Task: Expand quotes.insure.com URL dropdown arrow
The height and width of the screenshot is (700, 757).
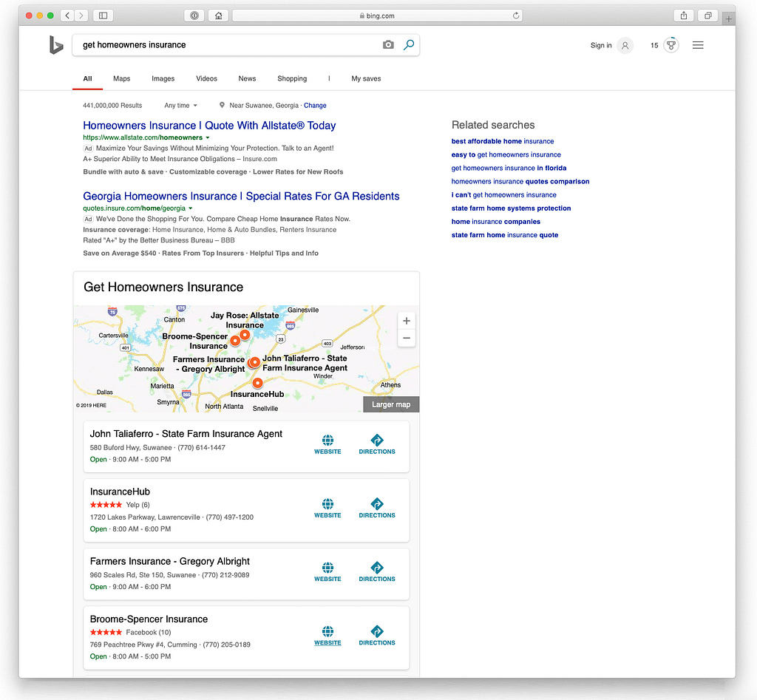Action: click(191, 208)
